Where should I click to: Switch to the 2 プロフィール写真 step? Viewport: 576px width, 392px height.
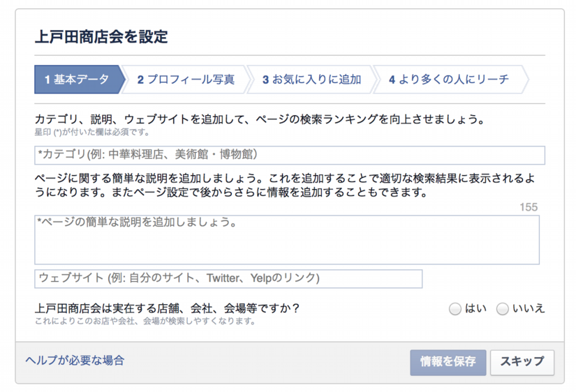(186, 80)
